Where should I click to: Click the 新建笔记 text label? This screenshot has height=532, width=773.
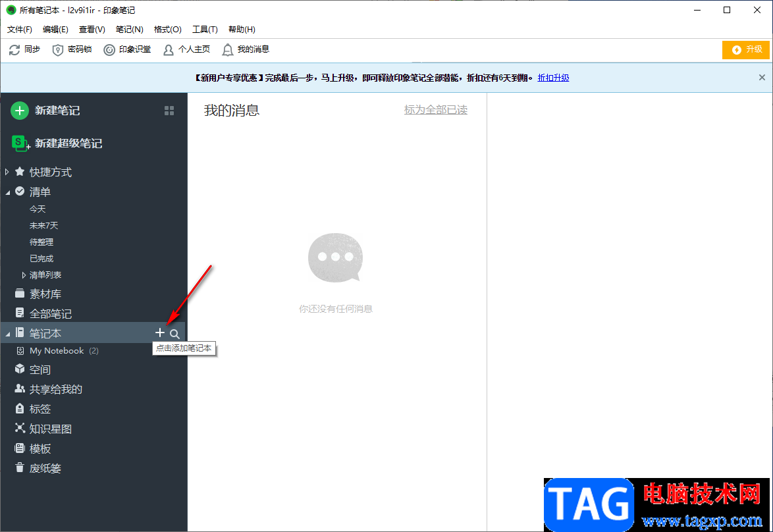(57, 111)
